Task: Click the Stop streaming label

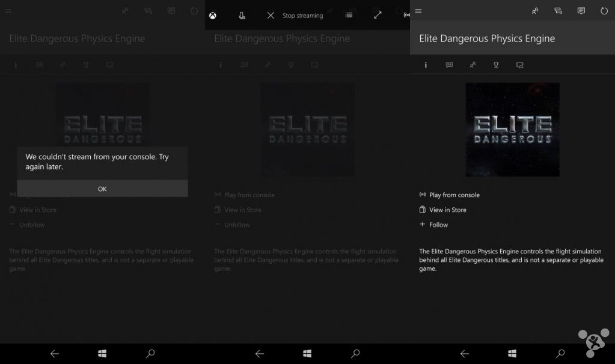Action: coord(303,16)
